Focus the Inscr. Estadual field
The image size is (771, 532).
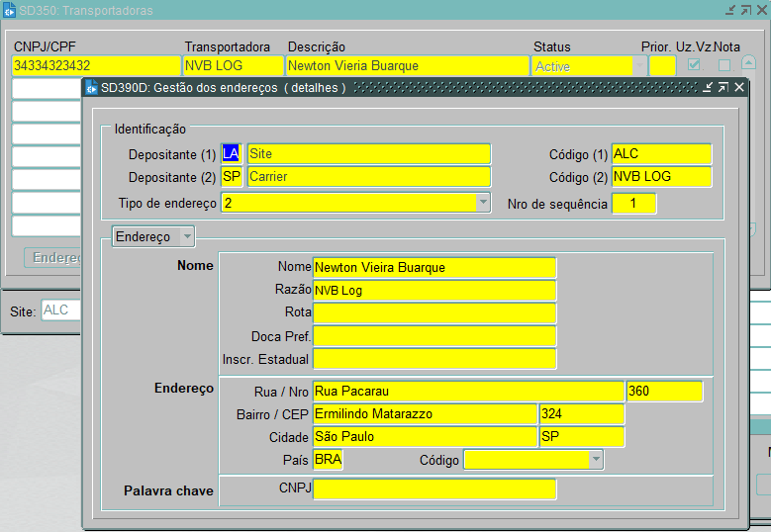tap(434, 359)
